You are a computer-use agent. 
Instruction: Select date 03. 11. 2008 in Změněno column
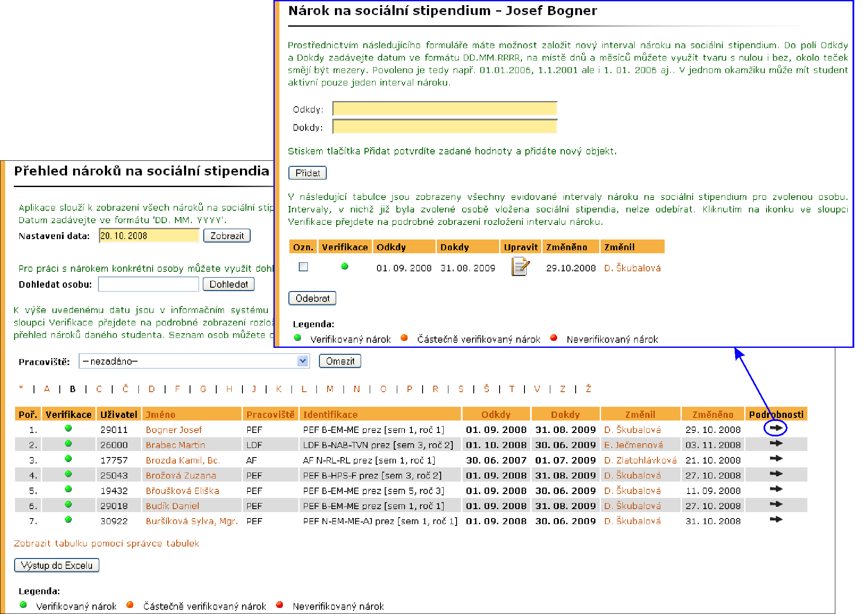(713, 445)
